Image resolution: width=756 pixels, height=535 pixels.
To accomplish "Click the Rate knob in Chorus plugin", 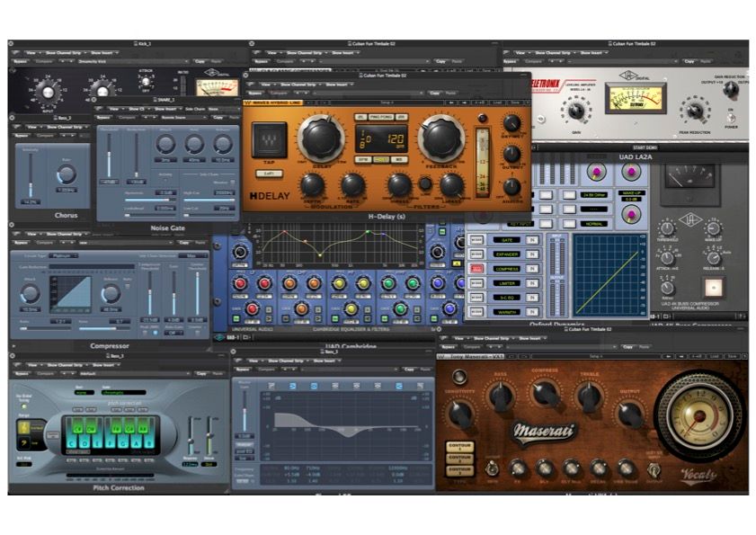I will pyautogui.click(x=66, y=174).
